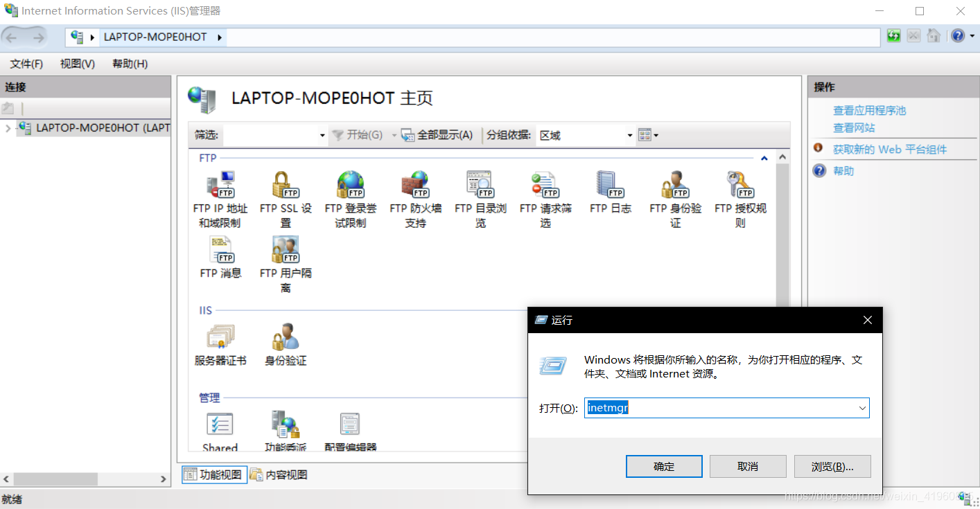Open FTP 请求筛选 feature
This screenshot has width=980, height=509.
(x=545, y=199)
